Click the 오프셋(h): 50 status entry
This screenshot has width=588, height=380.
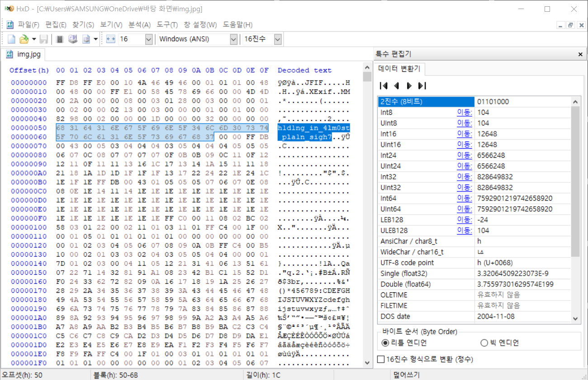[23, 375]
